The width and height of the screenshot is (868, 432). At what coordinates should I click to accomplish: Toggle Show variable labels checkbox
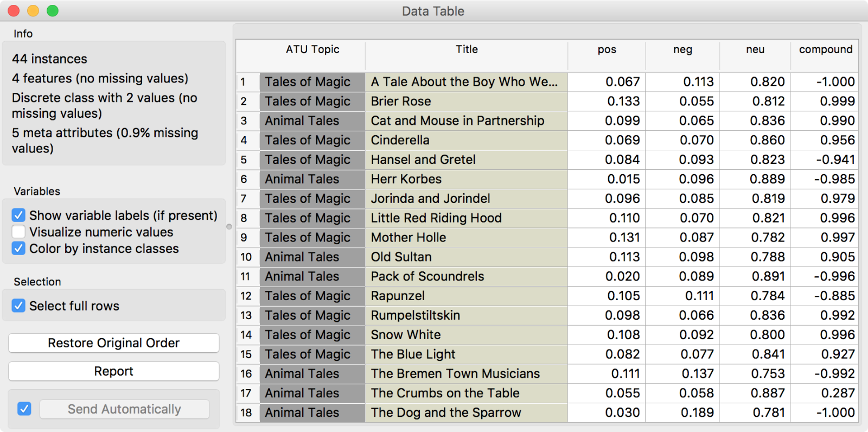click(x=18, y=215)
